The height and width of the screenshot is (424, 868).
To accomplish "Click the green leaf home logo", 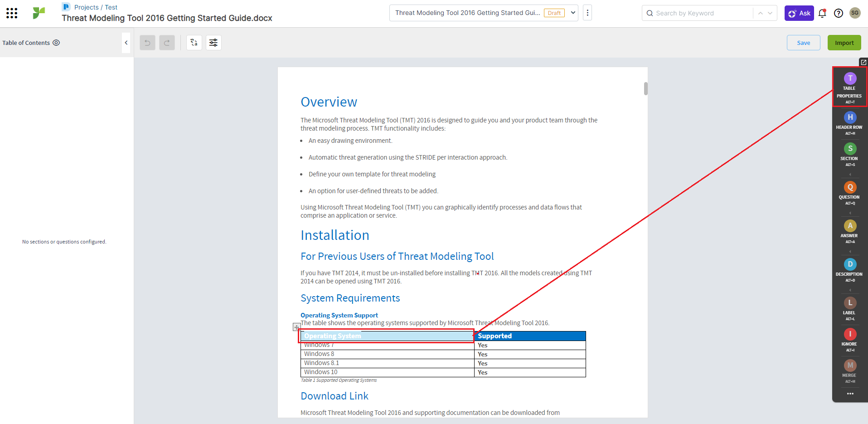I will point(39,13).
